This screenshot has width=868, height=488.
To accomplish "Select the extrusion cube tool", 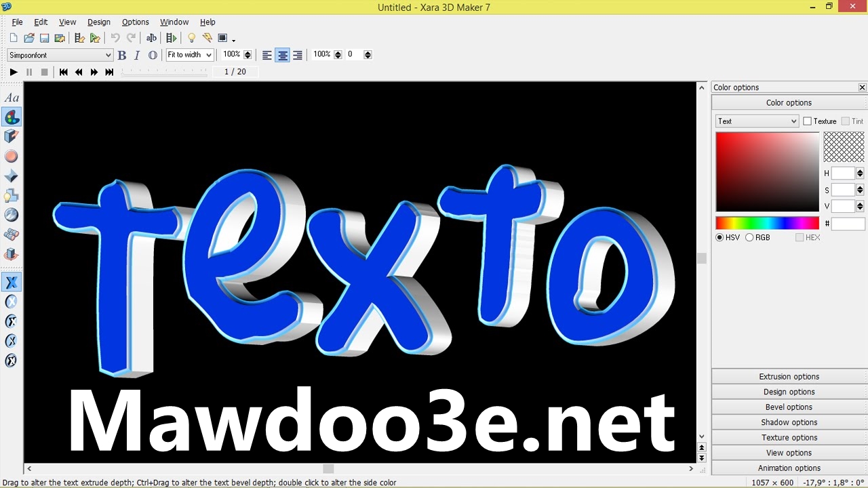I will click(12, 137).
